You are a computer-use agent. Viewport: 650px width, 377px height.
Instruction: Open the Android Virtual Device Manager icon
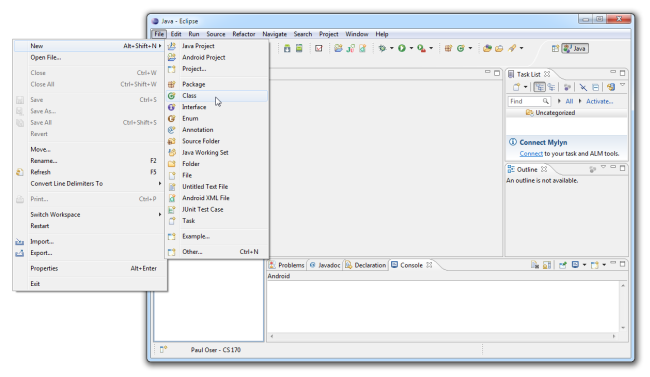pos(299,48)
